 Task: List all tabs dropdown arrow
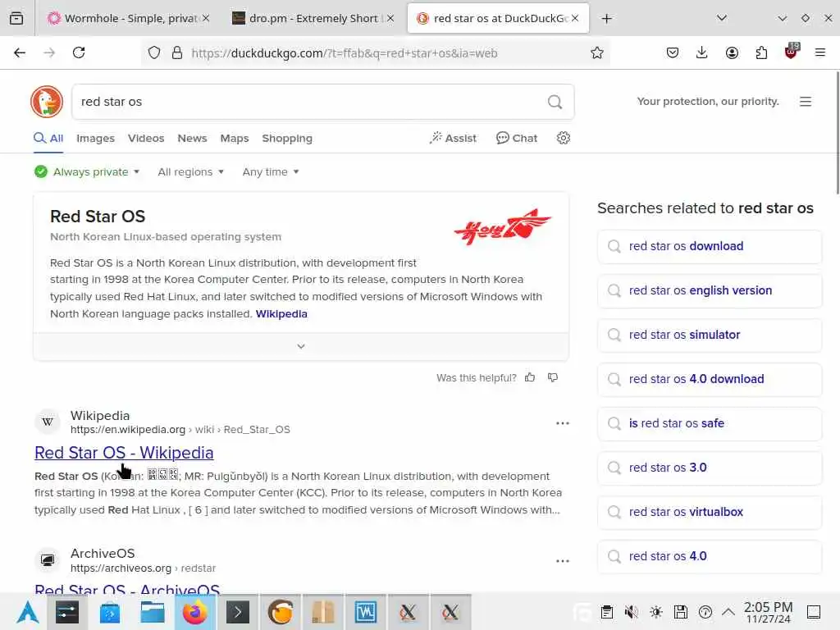[722, 19]
